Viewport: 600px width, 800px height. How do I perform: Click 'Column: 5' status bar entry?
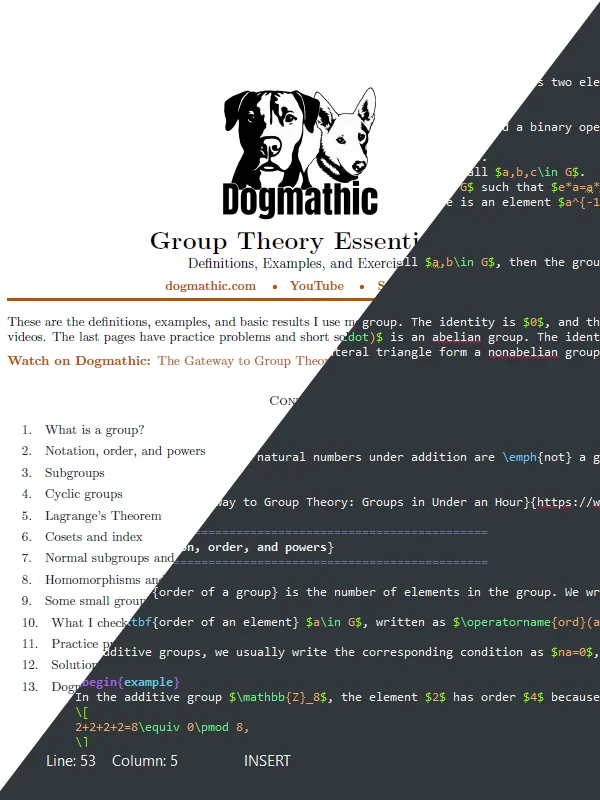[145, 761]
